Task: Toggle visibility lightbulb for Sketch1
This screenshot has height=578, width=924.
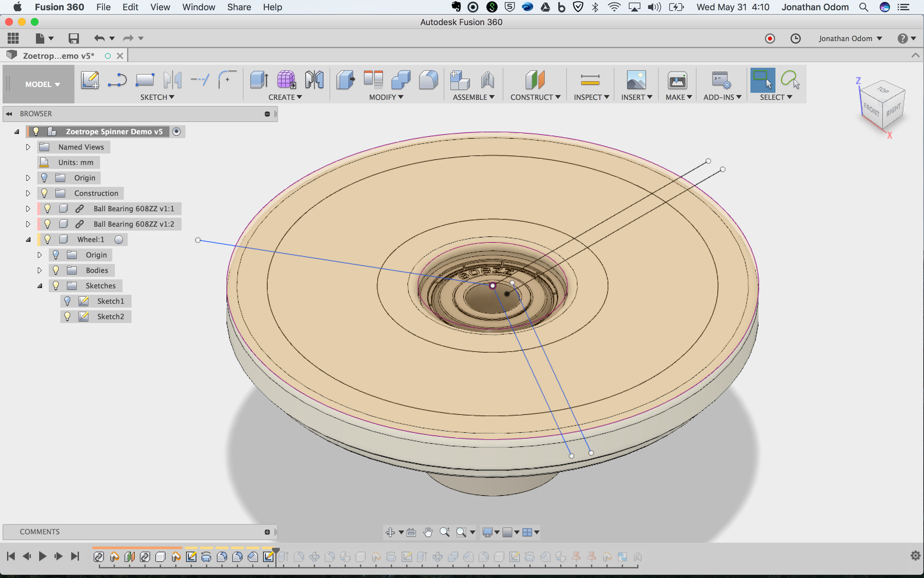Action: point(67,301)
